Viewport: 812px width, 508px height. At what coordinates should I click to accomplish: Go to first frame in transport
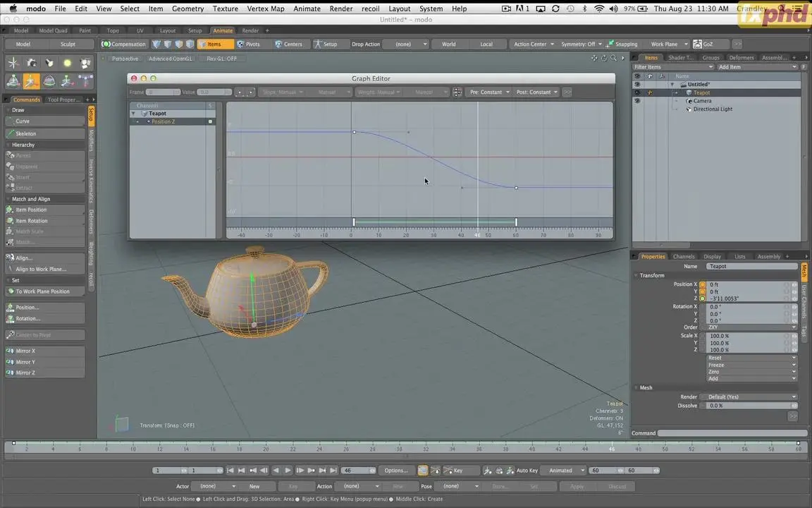(x=230, y=471)
